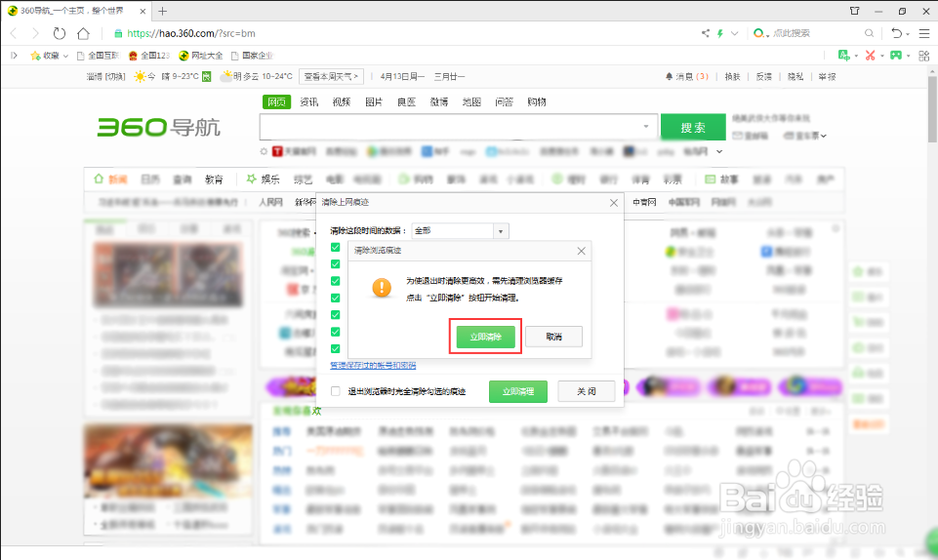This screenshot has height=560, width=938.
Task: Open the time-range 全部 dropdown
Action: click(x=461, y=230)
